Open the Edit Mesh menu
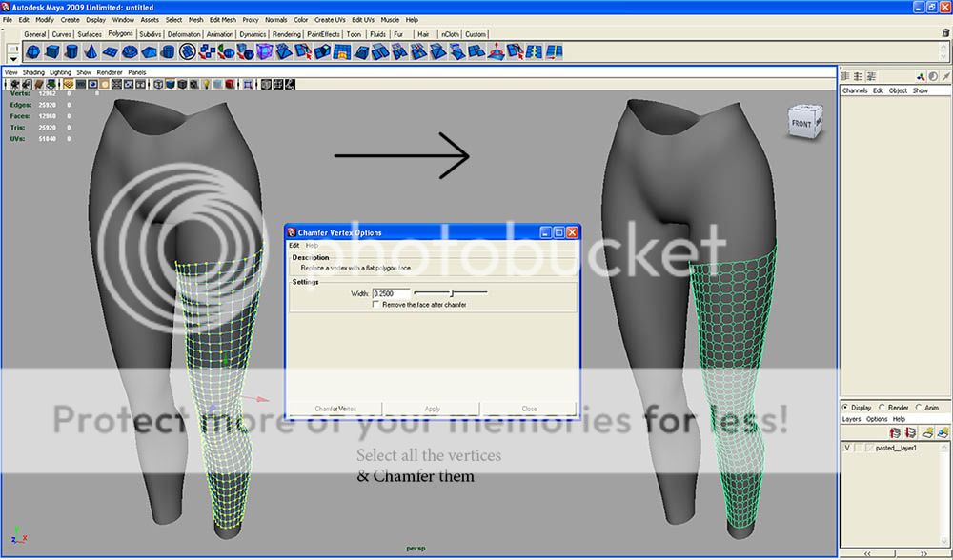This screenshot has height=560, width=953. point(223,19)
